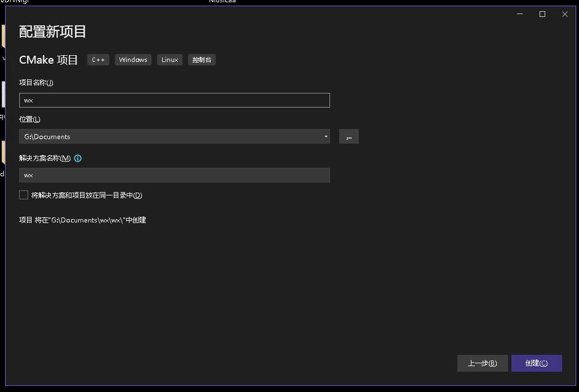This screenshot has width=579, height=392.
Task: Click the Windows tag badge
Action: click(x=133, y=60)
